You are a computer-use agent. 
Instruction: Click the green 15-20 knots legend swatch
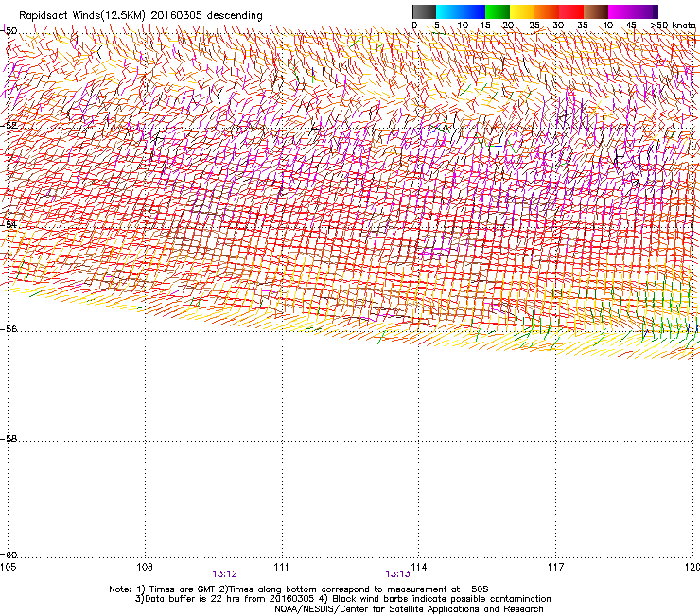click(498, 11)
